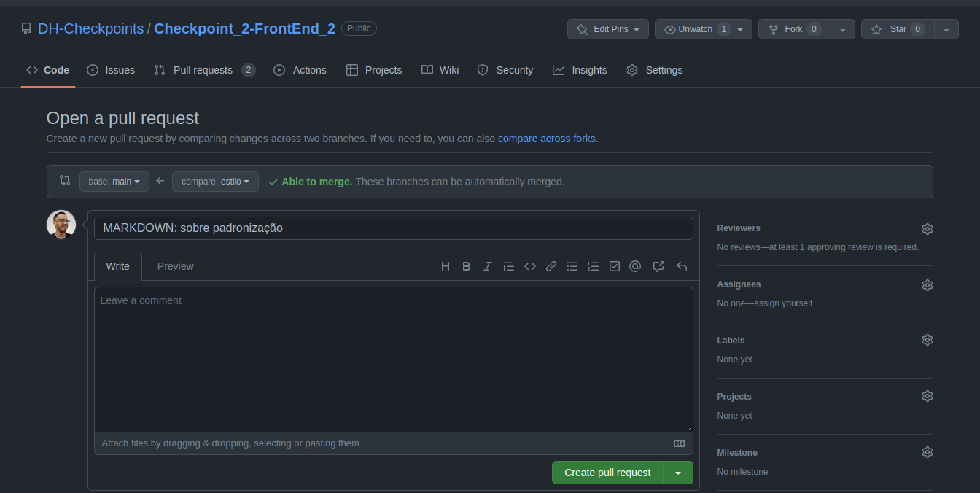Reference an issue or pull request icon

(x=658, y=266)
